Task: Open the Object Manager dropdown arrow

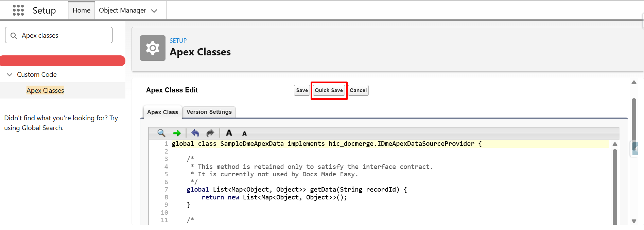Action: (154, 11)
